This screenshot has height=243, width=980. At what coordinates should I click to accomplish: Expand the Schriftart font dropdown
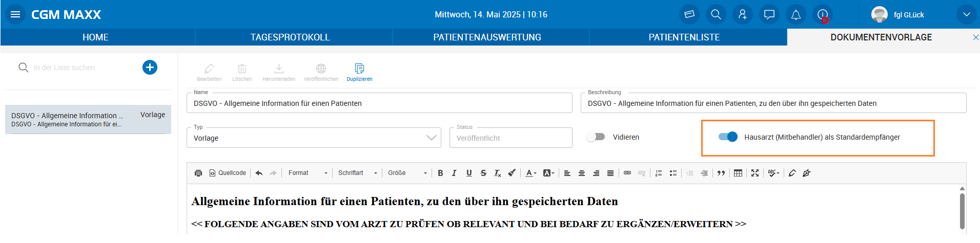point(357,173)
